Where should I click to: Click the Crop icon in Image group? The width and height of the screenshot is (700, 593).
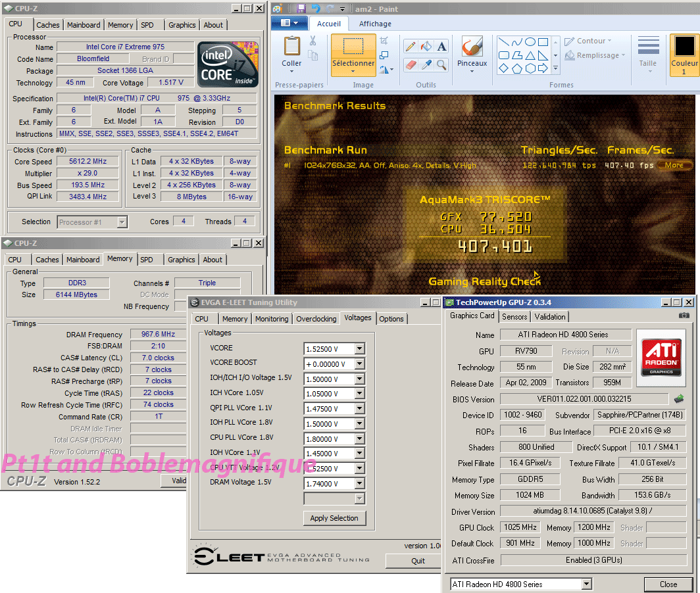point(384,41)
